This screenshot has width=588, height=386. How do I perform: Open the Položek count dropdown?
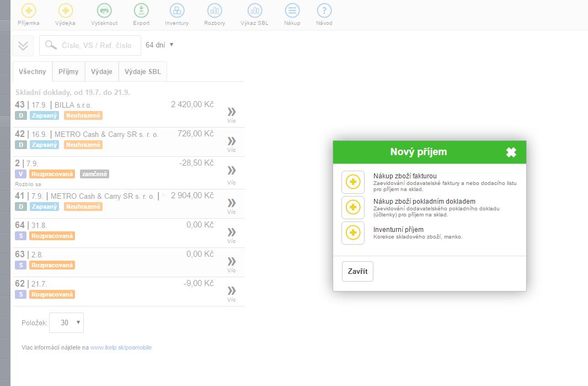[66, 322]
